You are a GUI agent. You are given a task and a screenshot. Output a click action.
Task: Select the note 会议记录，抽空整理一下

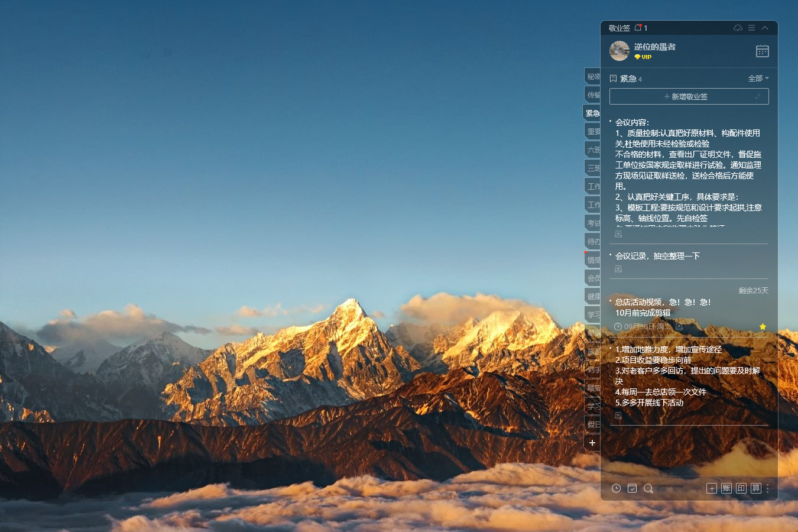click(x=657, y=256)
